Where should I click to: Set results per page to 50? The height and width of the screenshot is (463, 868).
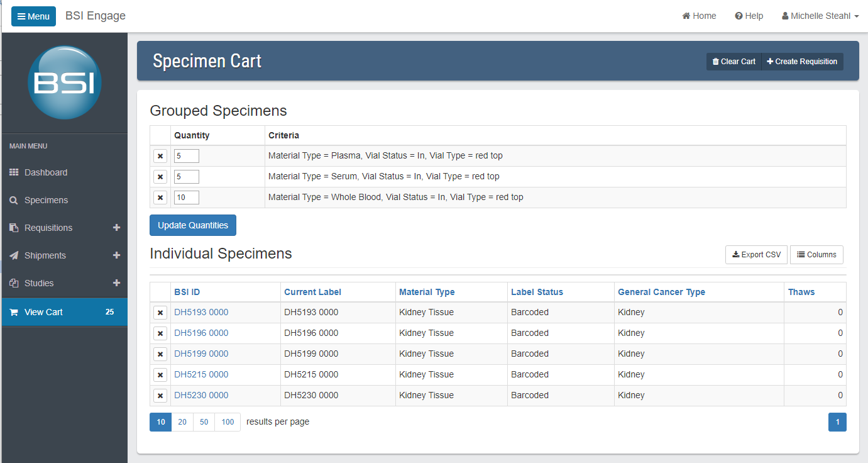[x=204, y=422]
